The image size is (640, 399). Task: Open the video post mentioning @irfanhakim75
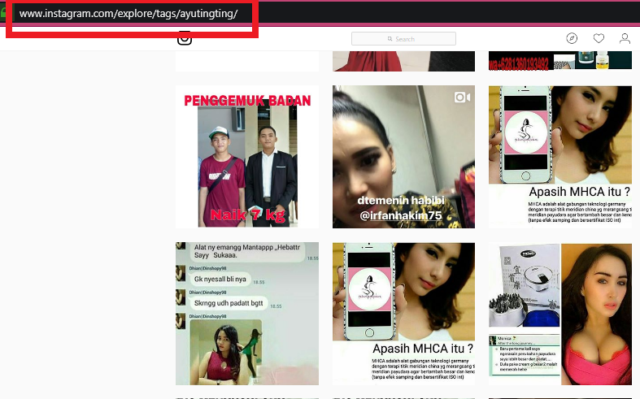point(403,156)
